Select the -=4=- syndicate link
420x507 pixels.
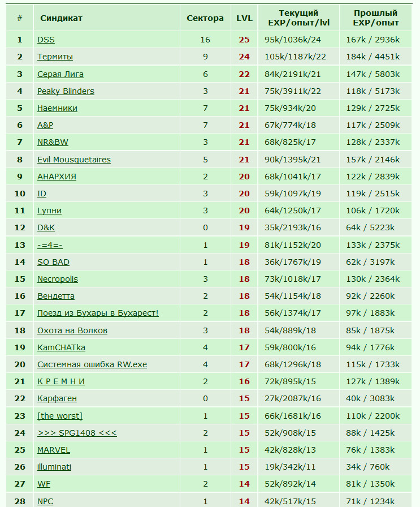pyautogui.click(x=50, y=245)
